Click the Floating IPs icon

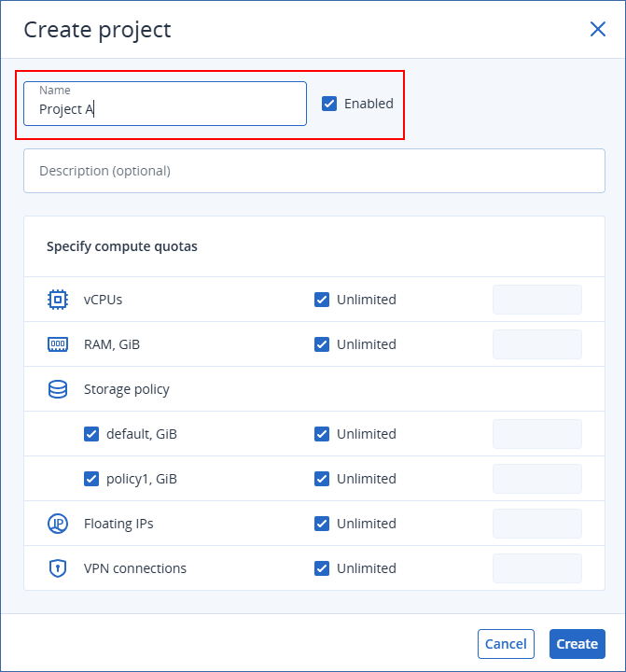(x=58, y=524)
